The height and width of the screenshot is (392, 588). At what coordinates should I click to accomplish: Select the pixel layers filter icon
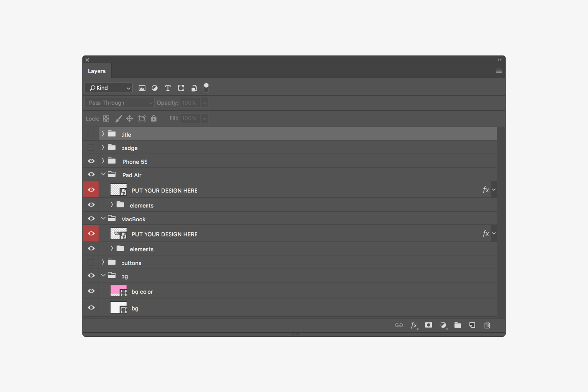point(142,88)
